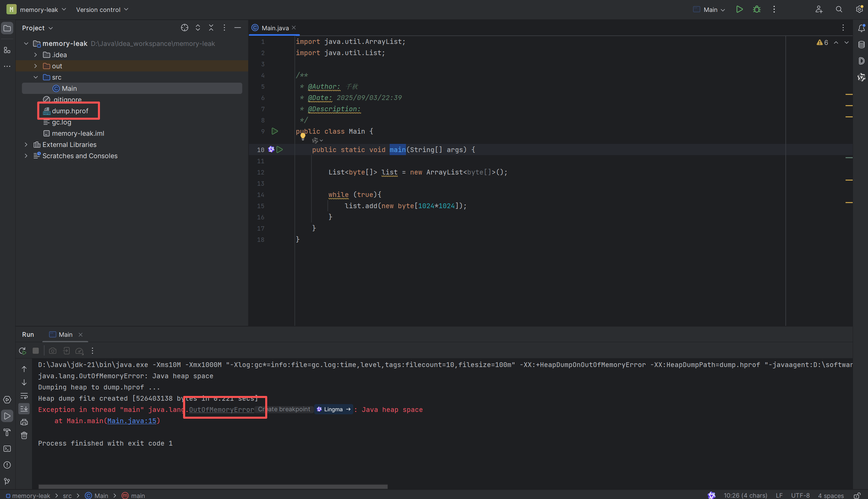
Task: Open the Database tool window icon
Action: point(861,45)
